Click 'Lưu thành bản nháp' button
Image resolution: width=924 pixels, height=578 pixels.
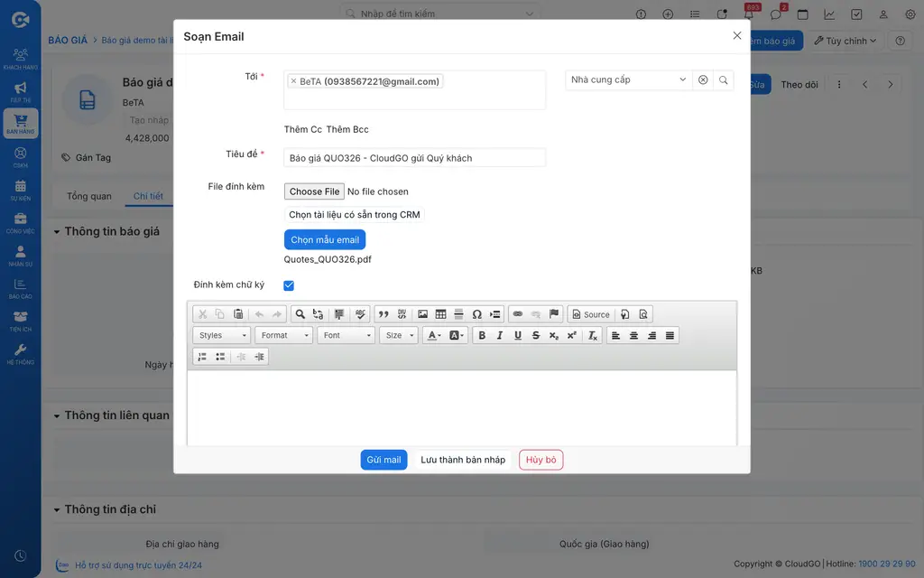click(x=463, y=460)
